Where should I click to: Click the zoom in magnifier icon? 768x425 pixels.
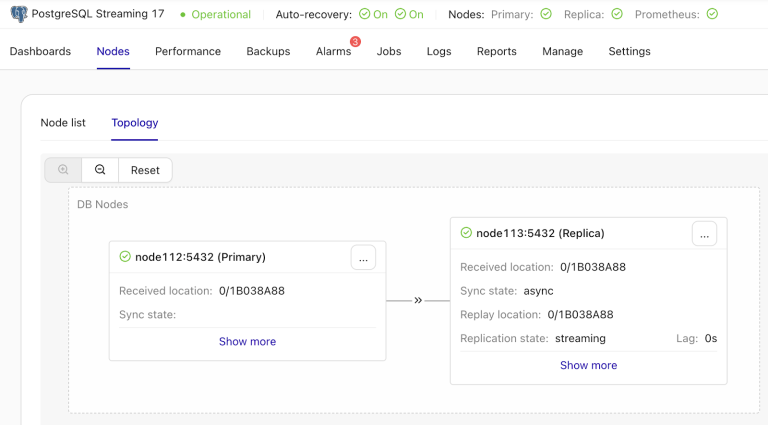63,170
